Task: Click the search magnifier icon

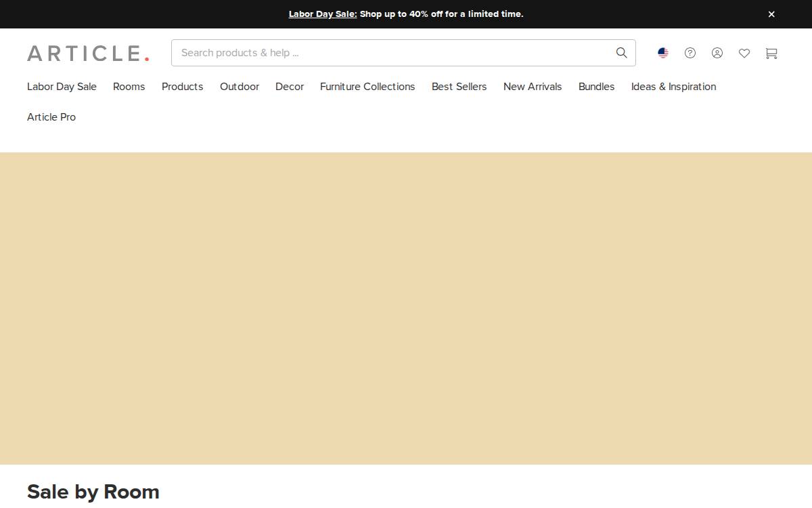Action: [x=621, y=53]
